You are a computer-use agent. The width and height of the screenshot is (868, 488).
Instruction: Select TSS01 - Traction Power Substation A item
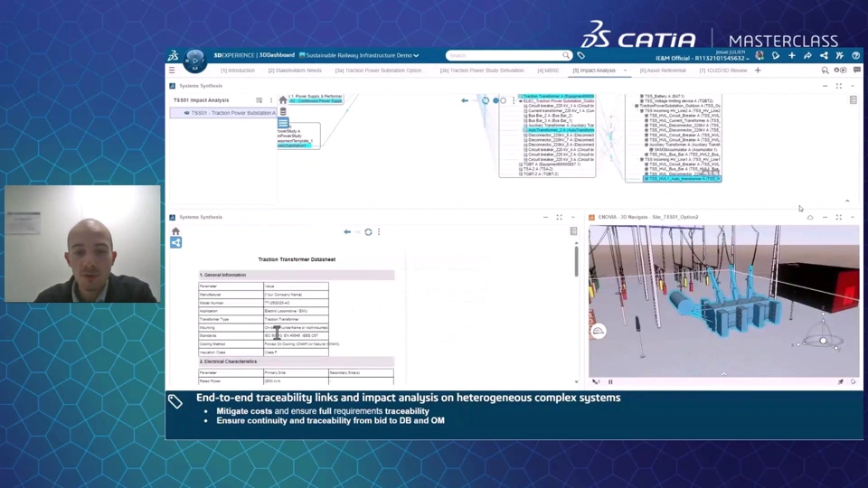tap(223, 113)
